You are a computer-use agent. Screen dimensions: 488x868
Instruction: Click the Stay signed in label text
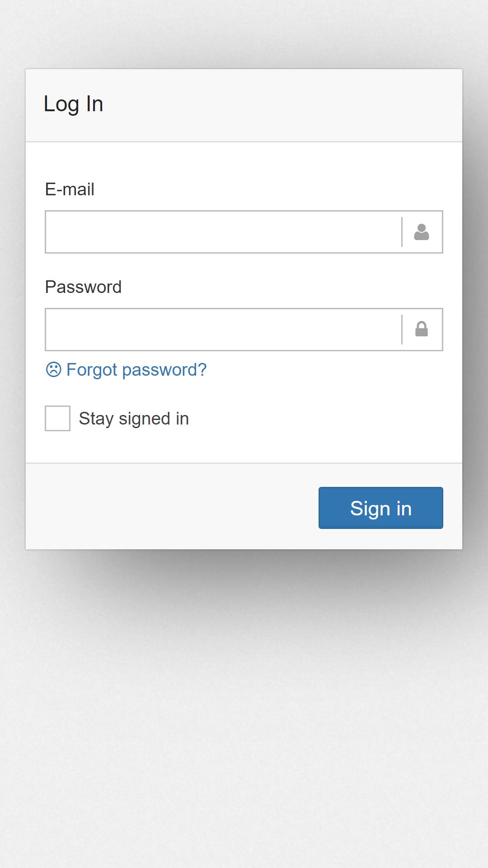click(x=134, y=419)
